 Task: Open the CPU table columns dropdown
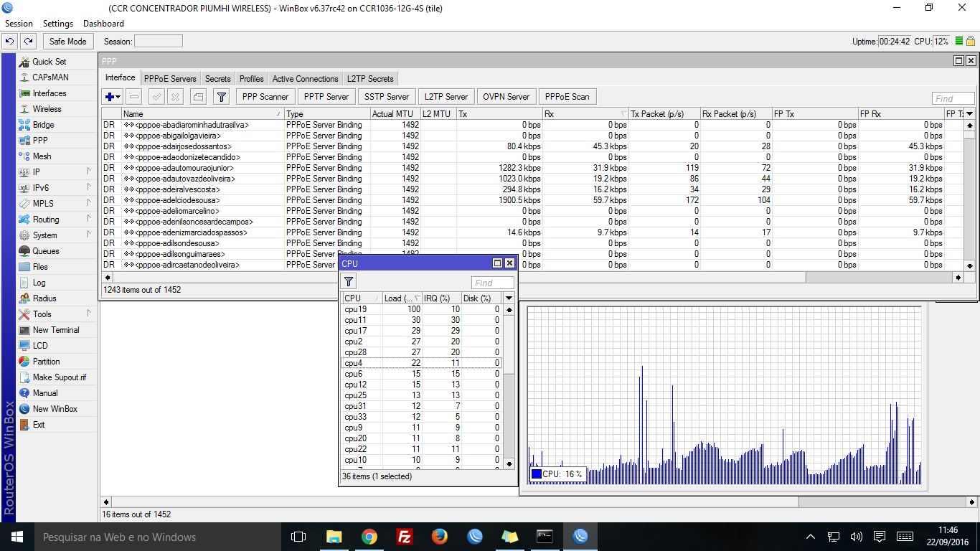509,298
